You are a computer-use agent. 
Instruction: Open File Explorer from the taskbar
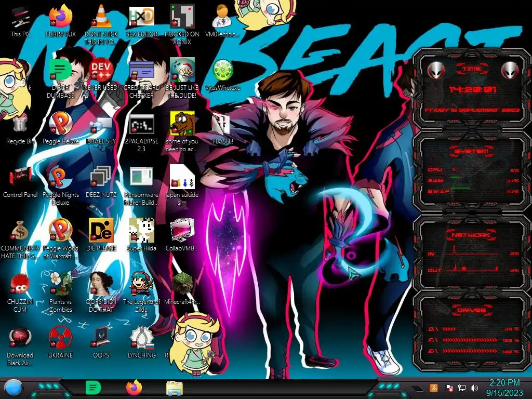tap(175, 388)
